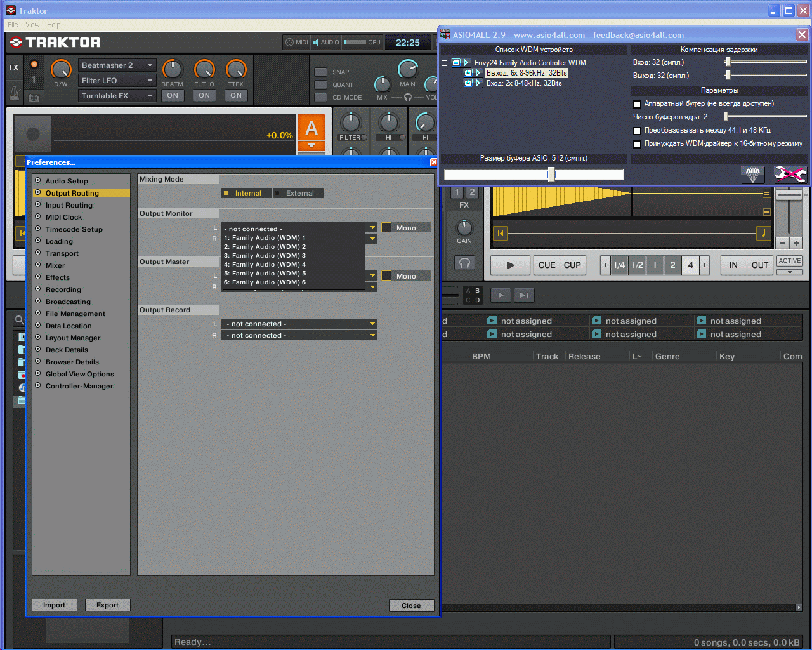This screenshot has width=812, height=650.
Task: Open the Help menu
Action: click(x=54, y=25)
